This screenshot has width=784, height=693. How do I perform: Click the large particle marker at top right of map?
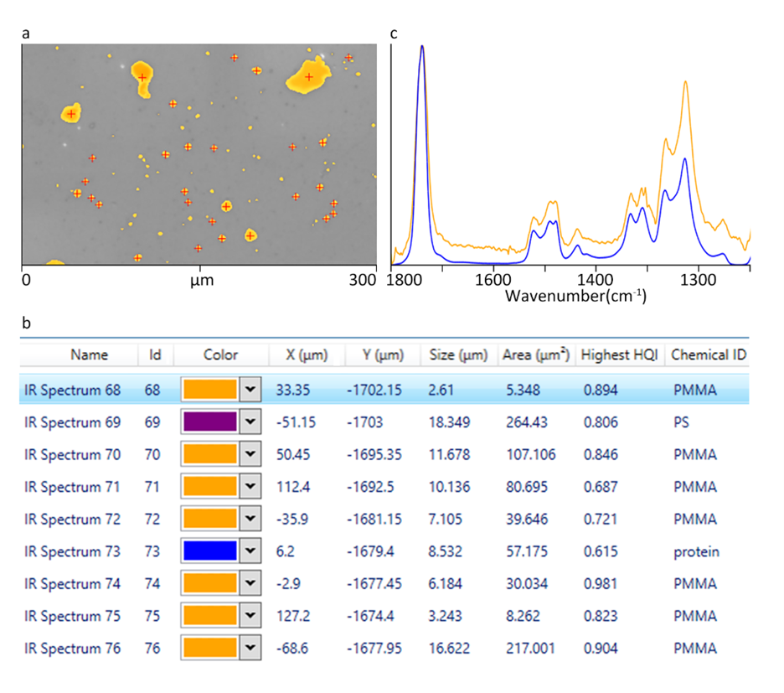pyautogui.click(x=309, y=77)
